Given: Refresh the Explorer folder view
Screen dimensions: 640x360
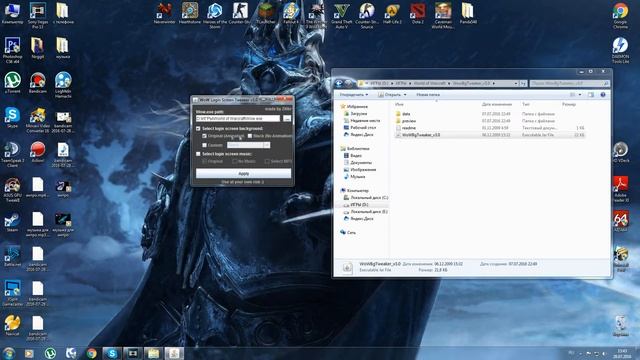Looking at the screenshot, I should point(523,83).
